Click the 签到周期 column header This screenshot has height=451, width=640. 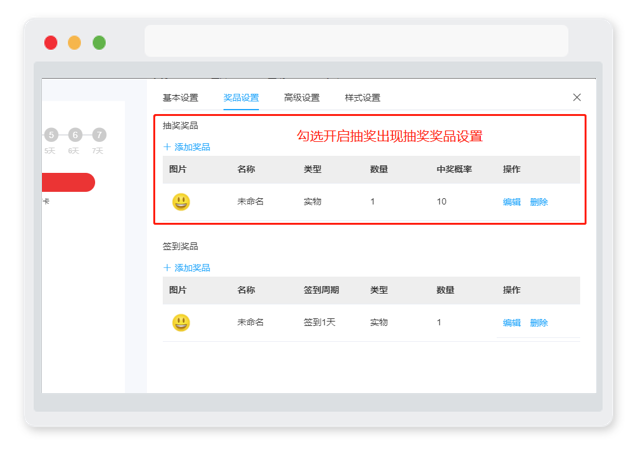[321, 290]
